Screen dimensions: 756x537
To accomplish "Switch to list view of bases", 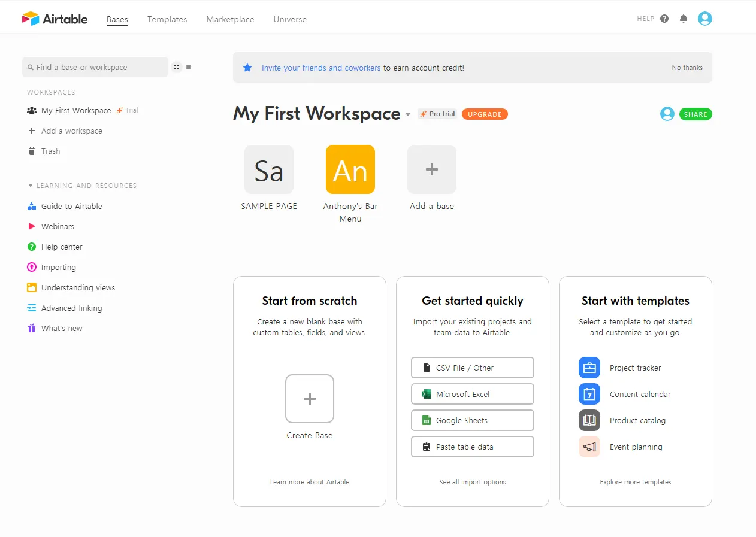I will [189, 67].
